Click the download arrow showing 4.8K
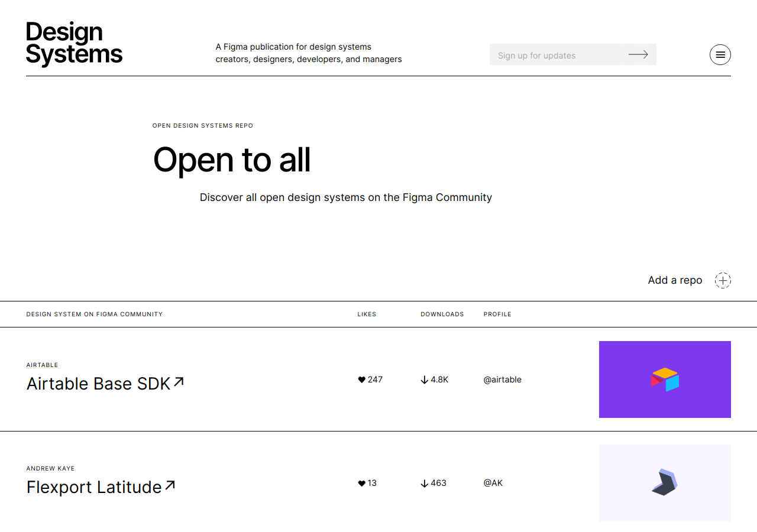 tap(424, 380)
